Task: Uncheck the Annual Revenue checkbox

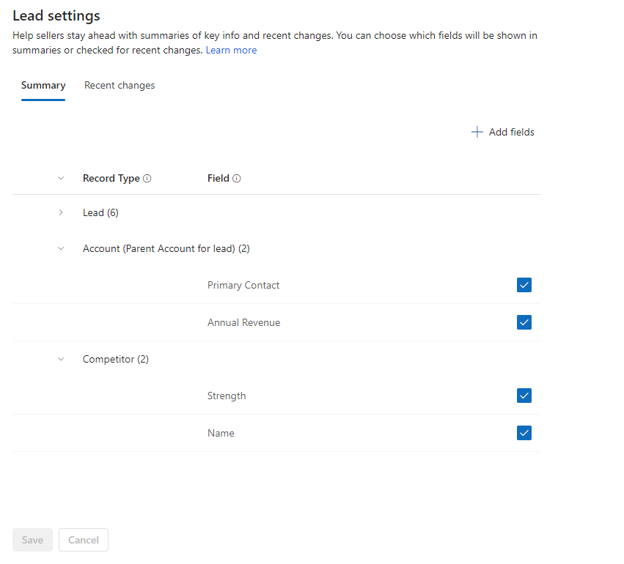Action: 524,322
